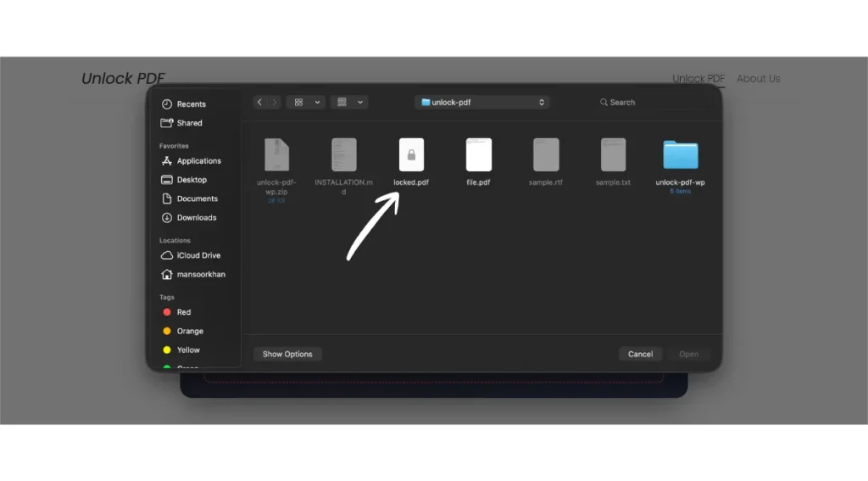Image resolution: width=868 pixels, height=481 pixels.
Task: Open Recents in the sidebar
Action: [x=191, y=104]
